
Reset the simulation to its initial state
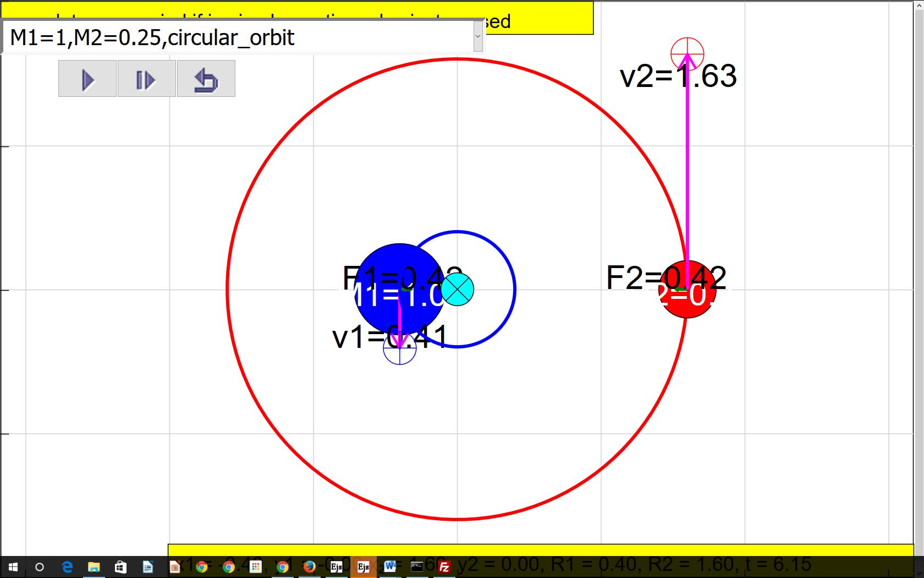pyautogui.click(x=206, y=79)
